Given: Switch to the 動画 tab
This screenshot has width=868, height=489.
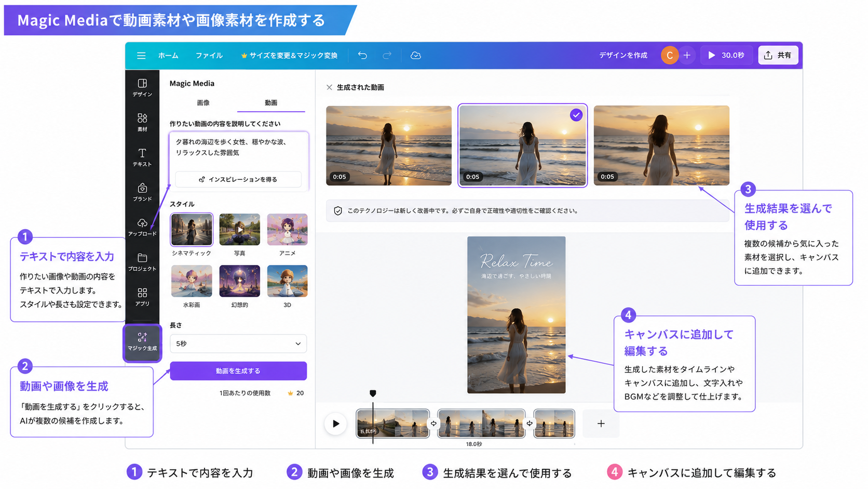Looking at the screenshot, I should (271, 103).
